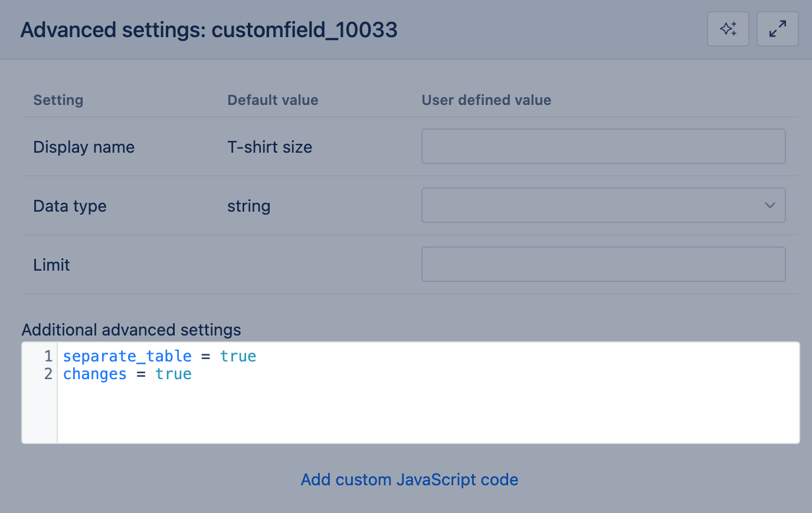
Task: Place cursor on the separate_table keyword
Action: pyautogui.click(x=127, y=356)
